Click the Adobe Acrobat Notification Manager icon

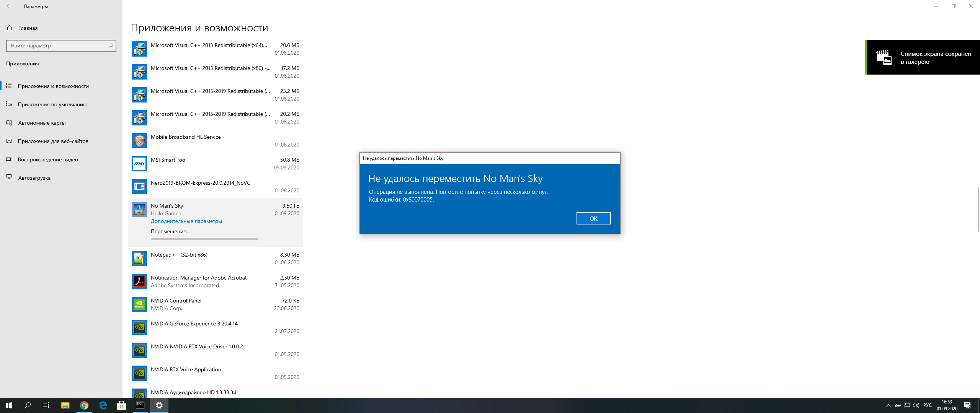pyautogui.click(x=139, y=281)
